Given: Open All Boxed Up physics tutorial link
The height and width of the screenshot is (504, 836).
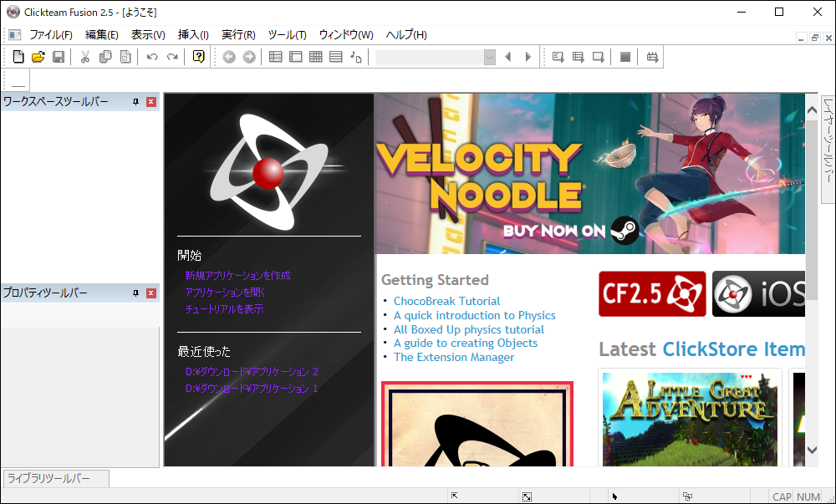Looking at the screenshot, I should (469, 330).
